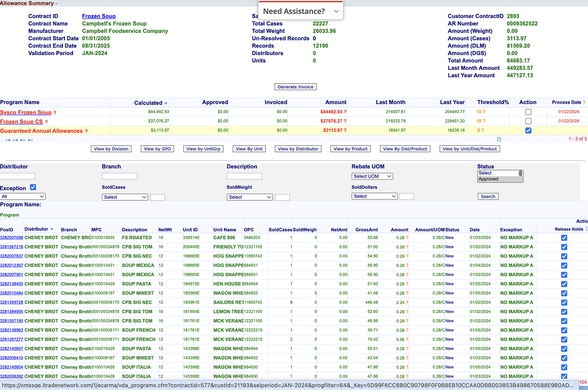Open help mark beside Sysco Frozen Soup

click(55, 113)
